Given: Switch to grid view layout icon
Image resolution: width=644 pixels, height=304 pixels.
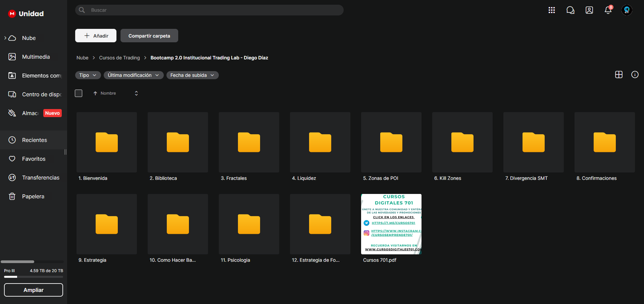Looking at the screenshot, I should point(619,74).
